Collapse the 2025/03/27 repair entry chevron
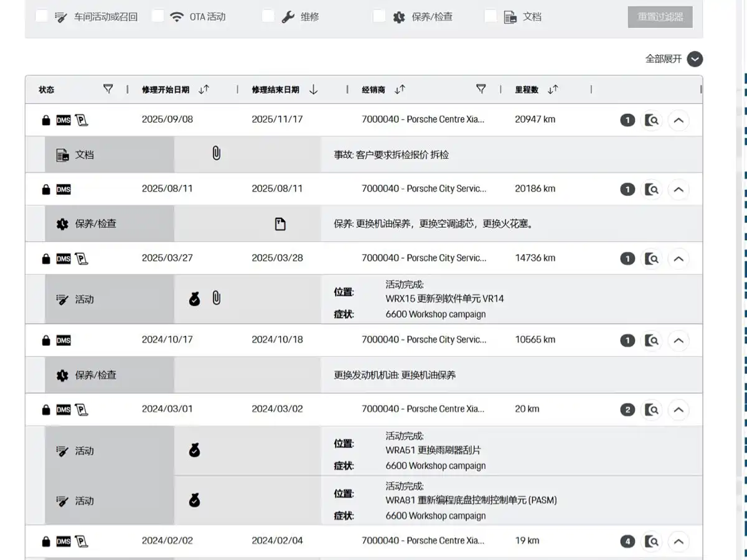The width and height of the screenshot is (747, 560). pyautogui.click(x=679, y=258)
